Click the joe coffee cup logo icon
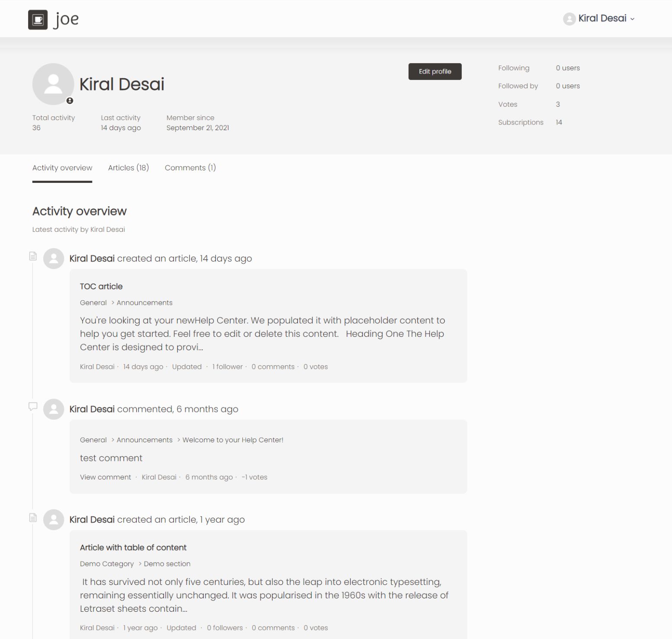This screenshot has width=672, height=639. pos(38,19)
